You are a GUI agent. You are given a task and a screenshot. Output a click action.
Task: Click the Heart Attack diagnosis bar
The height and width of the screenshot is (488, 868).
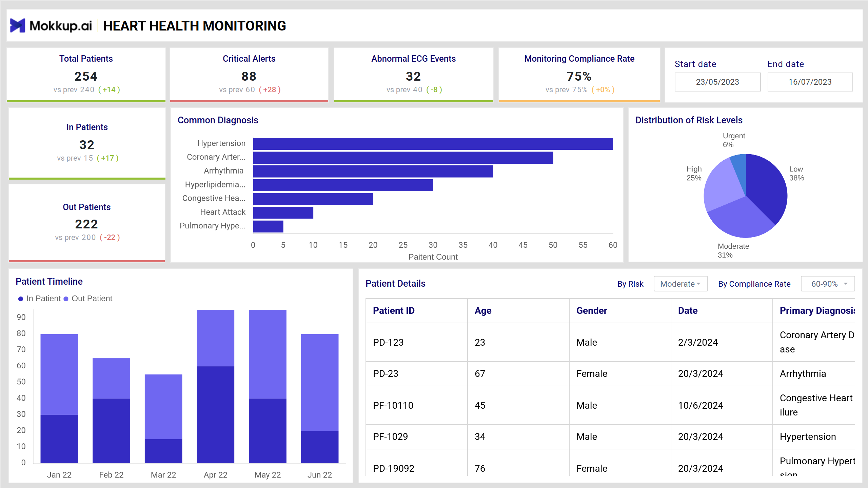point(283,212)
